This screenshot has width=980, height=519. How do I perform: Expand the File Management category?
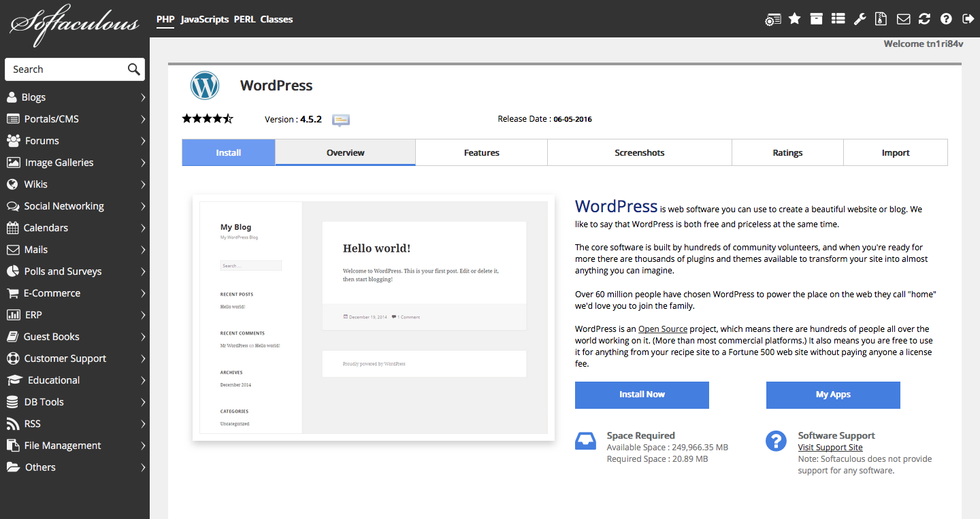[75, 446]
